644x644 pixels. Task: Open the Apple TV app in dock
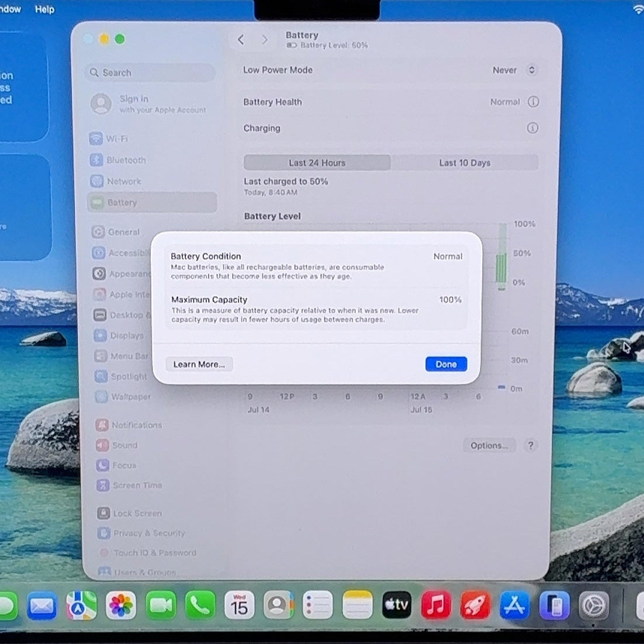tap(397, 605)
